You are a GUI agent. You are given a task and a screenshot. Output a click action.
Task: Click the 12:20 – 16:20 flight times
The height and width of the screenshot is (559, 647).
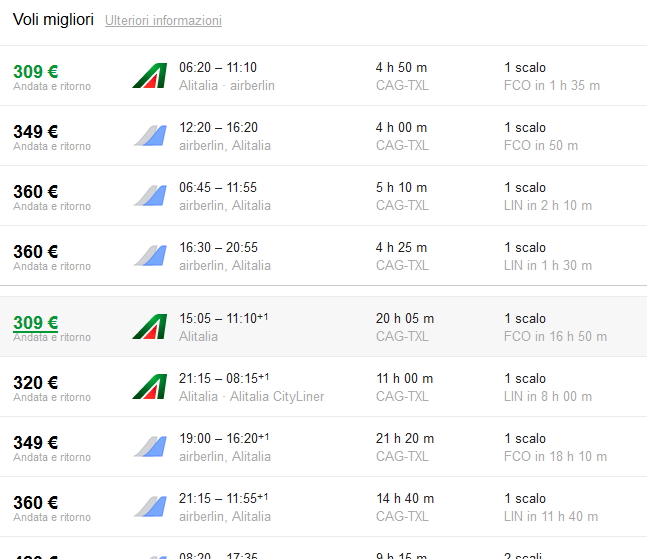(218, 127)
